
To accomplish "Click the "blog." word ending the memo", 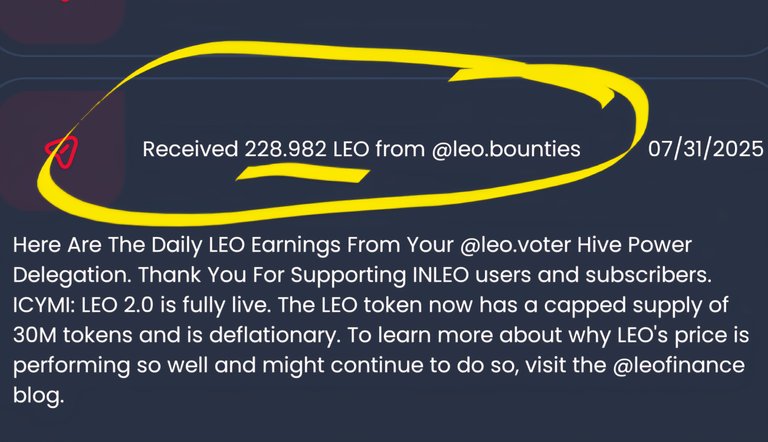I will (x=38, y=395).
